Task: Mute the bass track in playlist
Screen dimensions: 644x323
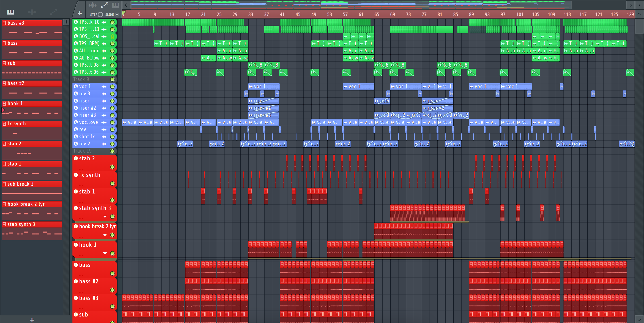Action: (112, 274)
